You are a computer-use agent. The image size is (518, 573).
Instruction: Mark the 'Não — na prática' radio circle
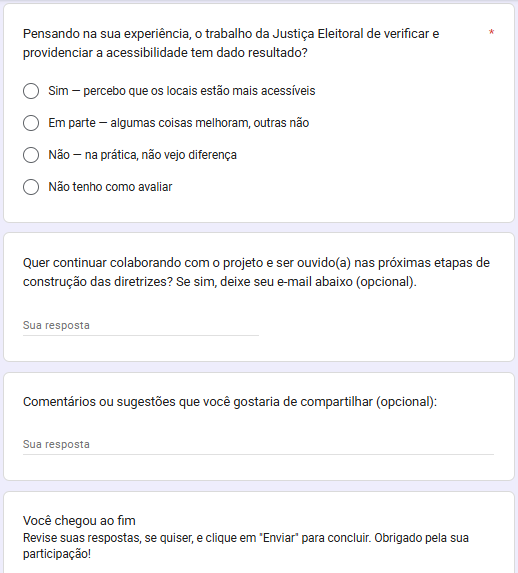[31, 155]
